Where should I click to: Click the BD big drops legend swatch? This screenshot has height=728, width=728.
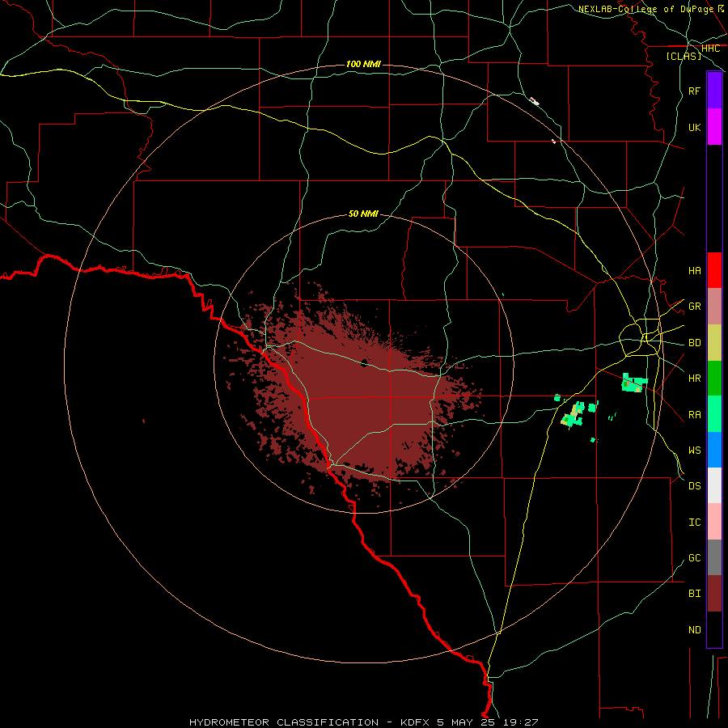pos(714,343)
